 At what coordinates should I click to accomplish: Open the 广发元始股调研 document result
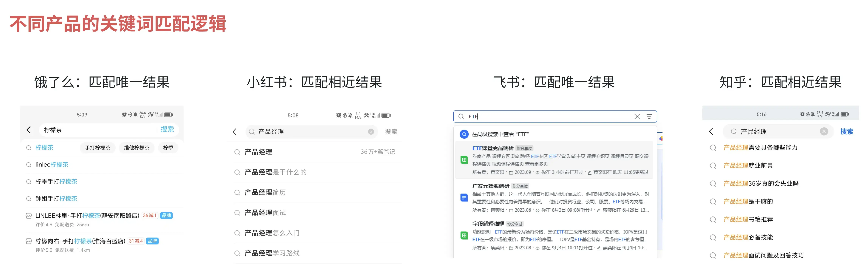491,186
